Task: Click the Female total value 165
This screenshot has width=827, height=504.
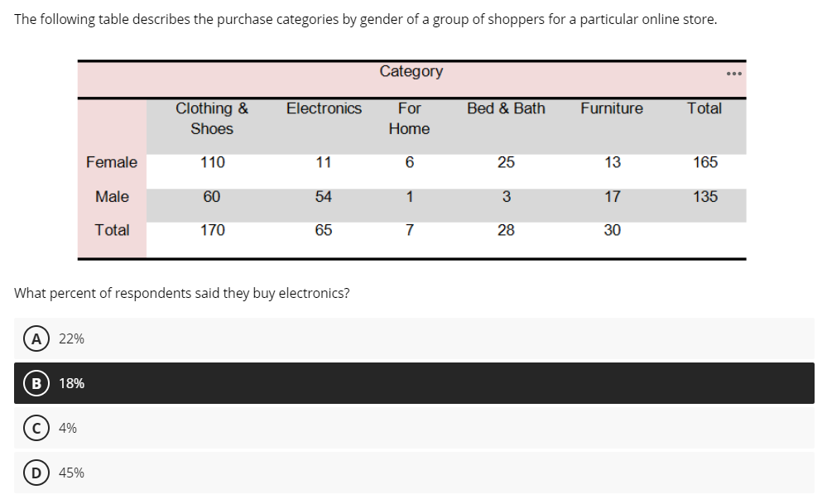Action: pyautogui.click(x=705, y=162)
